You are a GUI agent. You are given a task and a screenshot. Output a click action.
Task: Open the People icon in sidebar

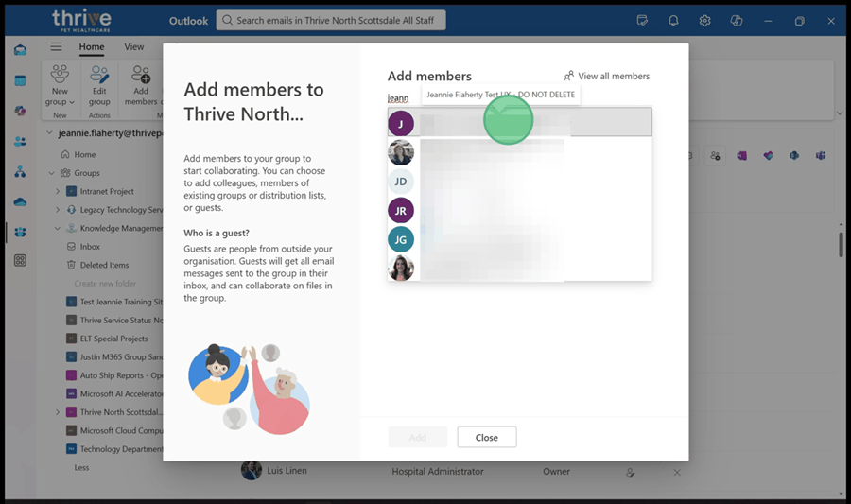point(20,142)
